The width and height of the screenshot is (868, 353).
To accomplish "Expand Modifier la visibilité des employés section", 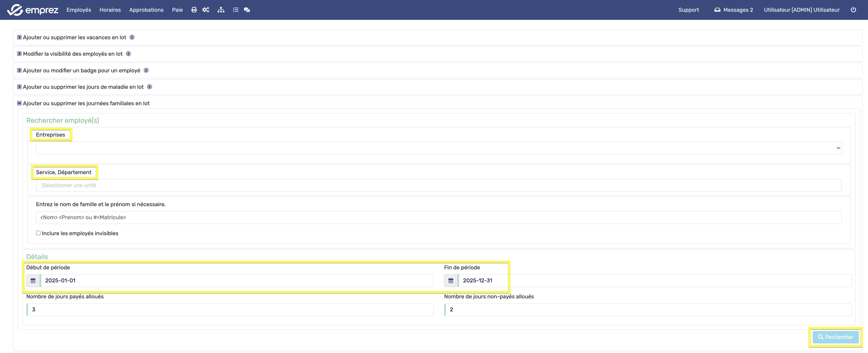I will (x=20, y=54).
